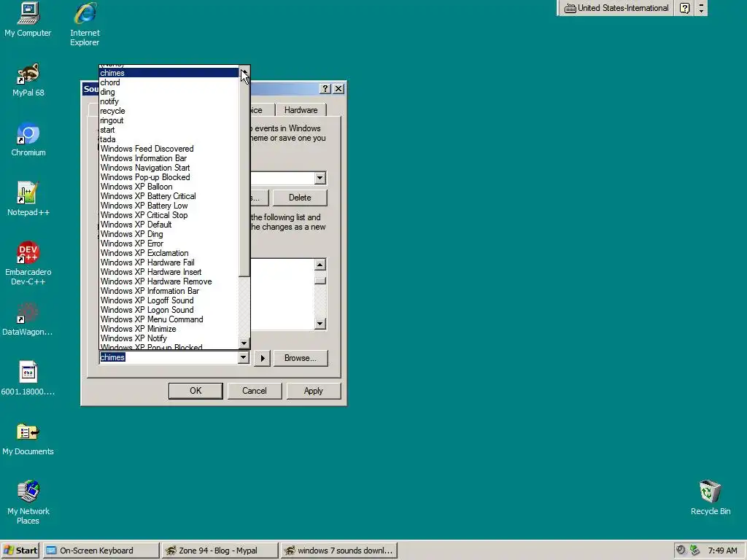This screenshot has width=747, height=560.
Task: Choose start in the sound list
Action: 169,130
